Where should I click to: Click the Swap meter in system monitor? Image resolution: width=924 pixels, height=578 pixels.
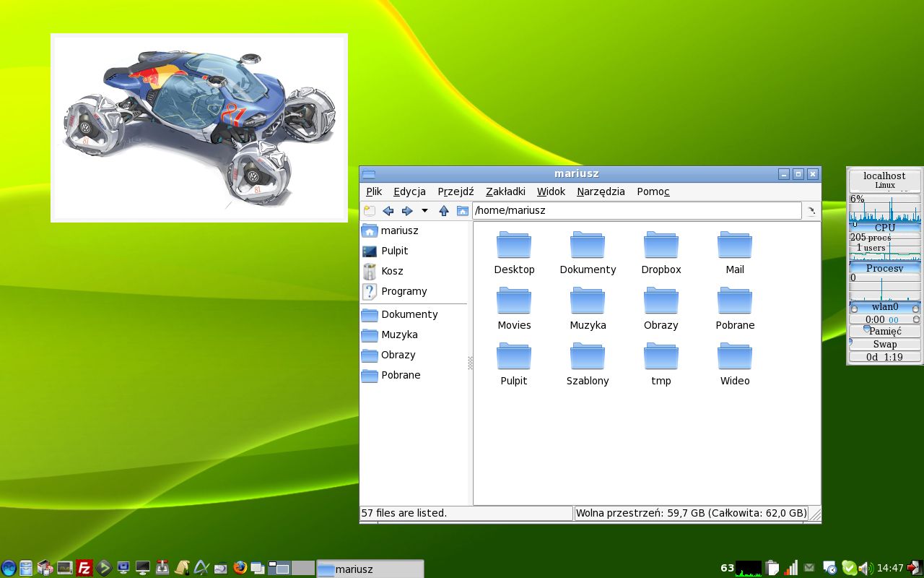[885, 344]
